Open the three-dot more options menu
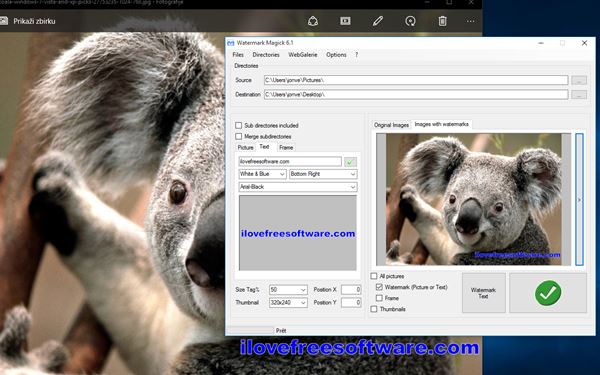This screenshot has height=375, width=600. (x=471, y=21)
